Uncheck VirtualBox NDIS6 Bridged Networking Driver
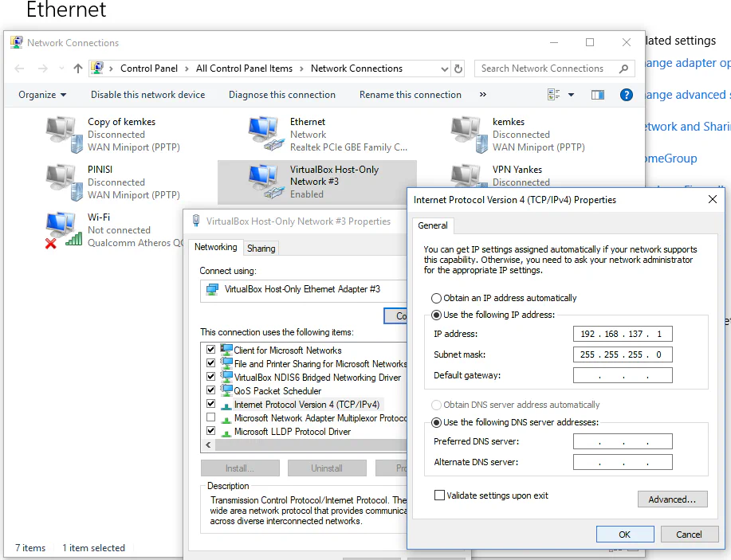731x560 pixels. tap(210, 377)
